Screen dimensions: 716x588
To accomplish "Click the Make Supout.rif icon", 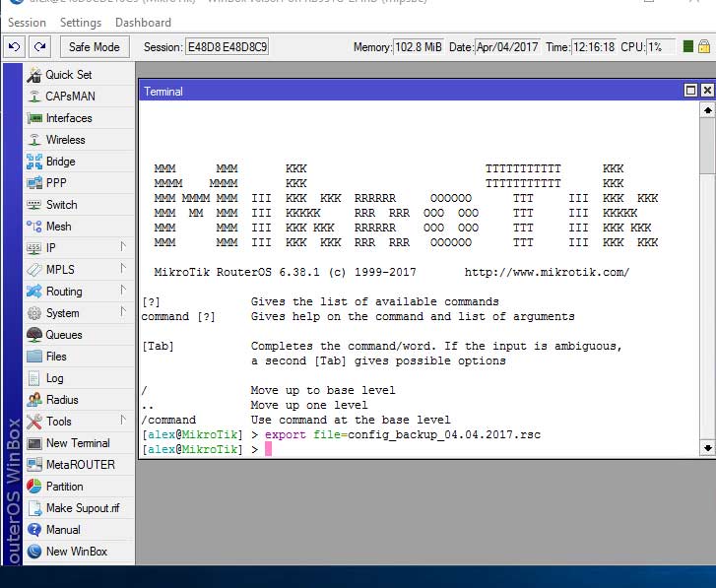I will (x=34, y=508).
